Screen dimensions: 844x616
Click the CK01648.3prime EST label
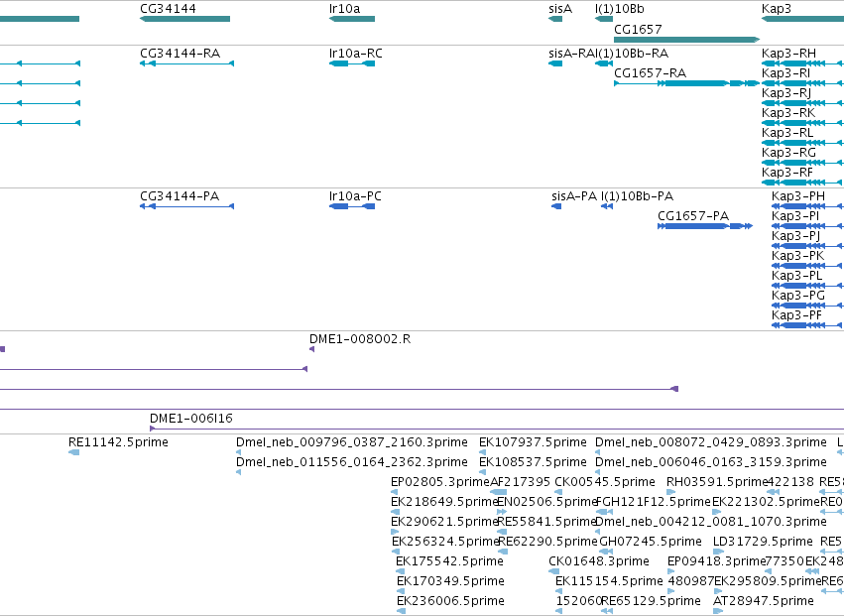599,561
